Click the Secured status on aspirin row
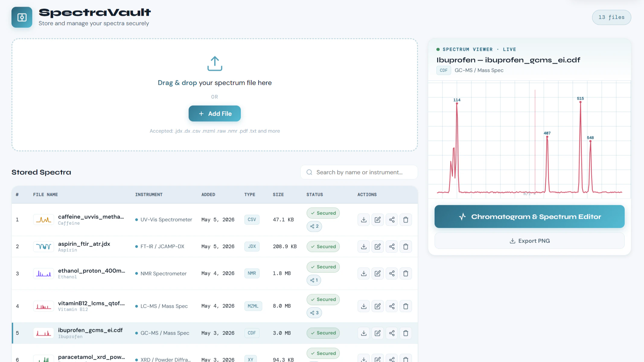This screenshot has width=644, height=362. click(323, 246)
